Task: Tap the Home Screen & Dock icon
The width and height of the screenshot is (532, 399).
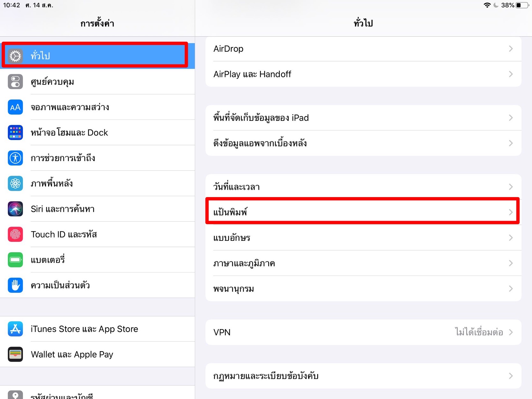Action: coord(15,132)
